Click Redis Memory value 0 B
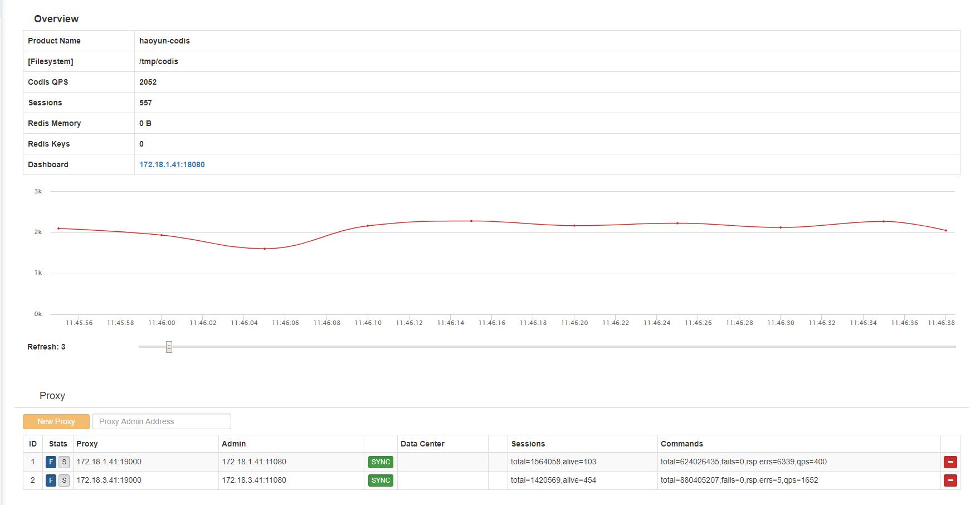 point(145,123)
